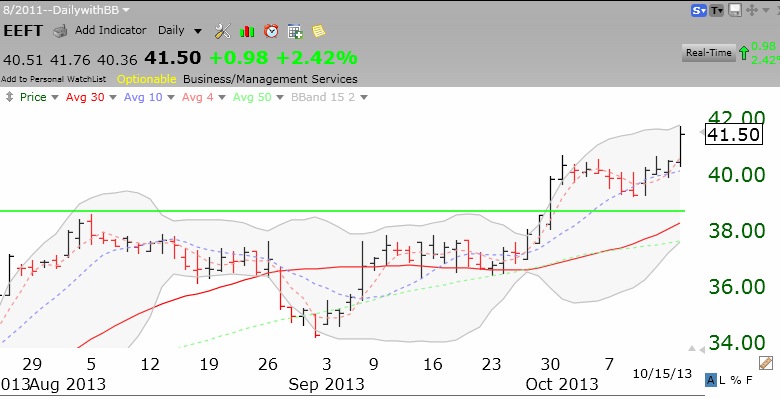Click the gray up triangle near 34.00
Image resolution: width=780 pixels, height=399 pixels.
[691, 348]
